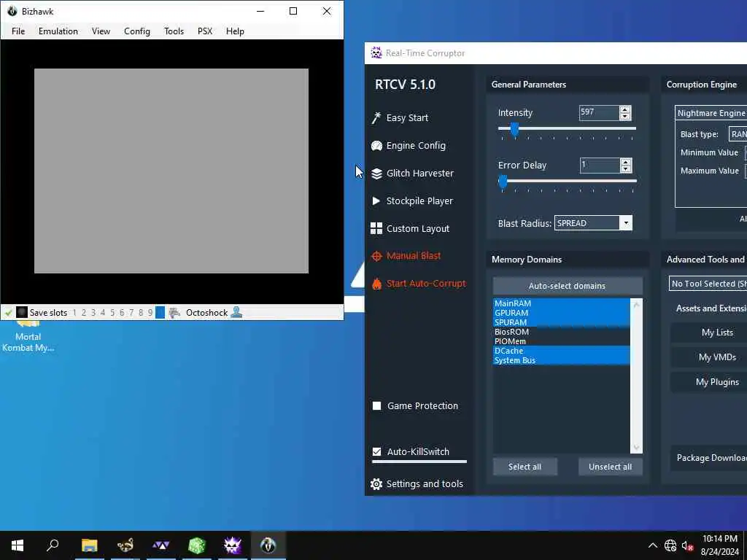
Task: Click the network globe tray icon
Action: point(670,545)
